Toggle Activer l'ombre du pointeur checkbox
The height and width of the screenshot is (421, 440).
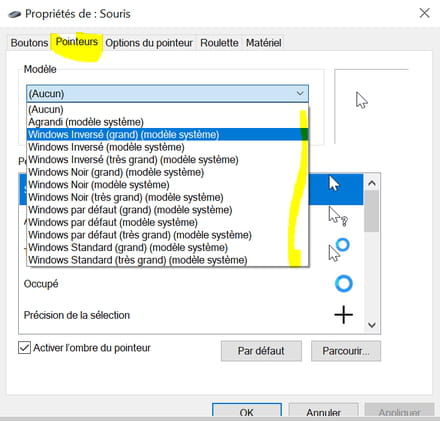point(24,348)
